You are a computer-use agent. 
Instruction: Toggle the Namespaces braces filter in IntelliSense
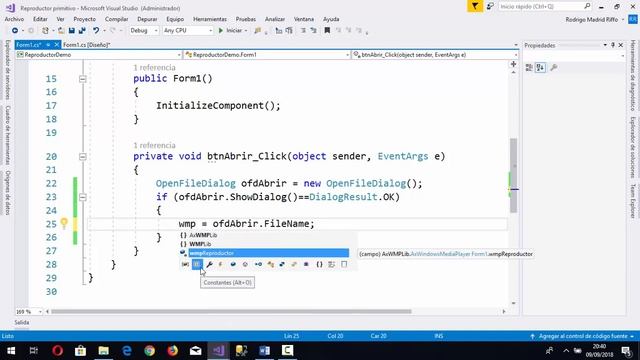(320, 264)
